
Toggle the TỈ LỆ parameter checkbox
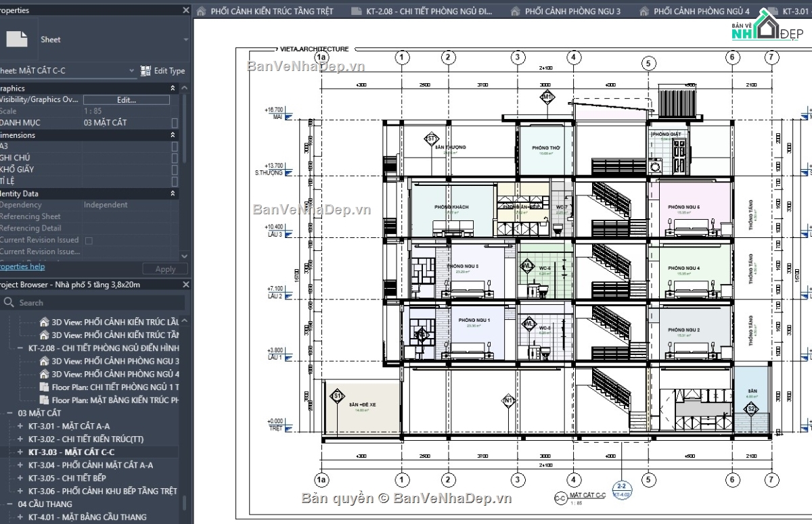pyautogui.click(x=175, y=181)
